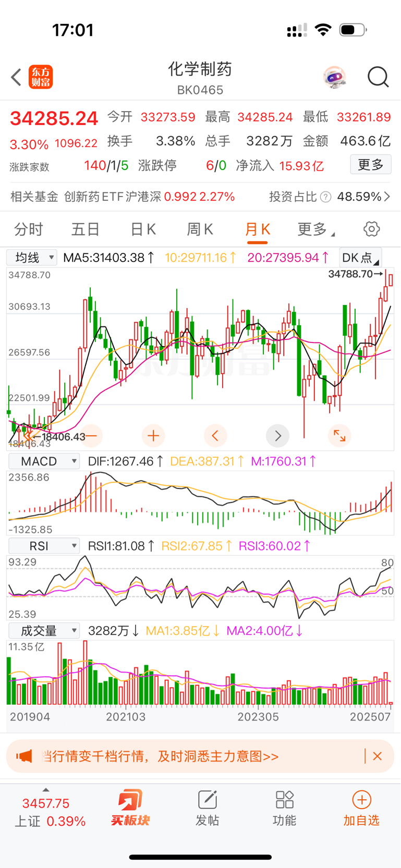Image resolution: width=401 pixels, height=868 pixels.
Task: Zoom out chart with minus icon
Action: point(91,435)
